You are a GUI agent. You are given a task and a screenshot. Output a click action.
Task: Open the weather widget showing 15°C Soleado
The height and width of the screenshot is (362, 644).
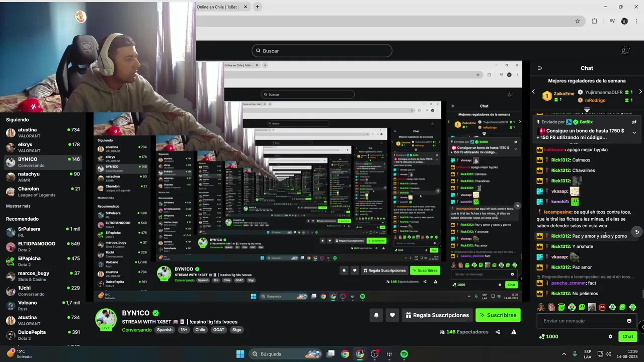pos(19,354)
